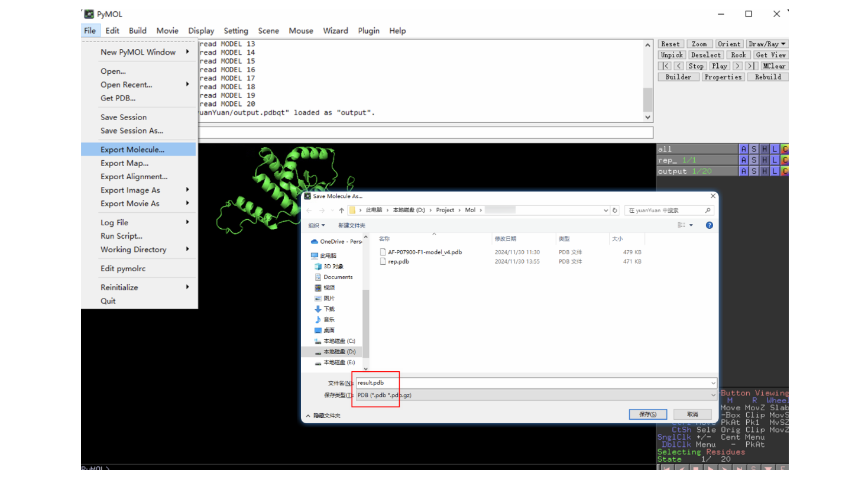Open the Build menu
This screenshot has width=868, height=480.
pos(138,31)
